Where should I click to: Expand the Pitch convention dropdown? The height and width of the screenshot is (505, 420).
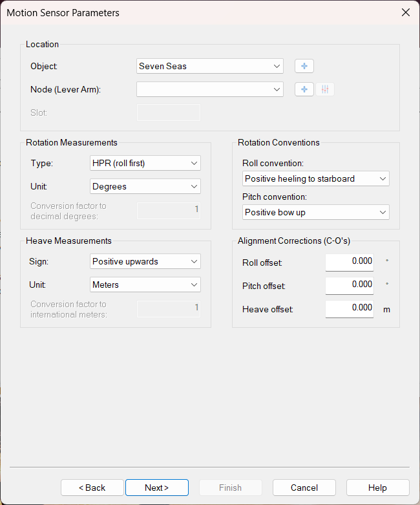[x=316, y=212]
